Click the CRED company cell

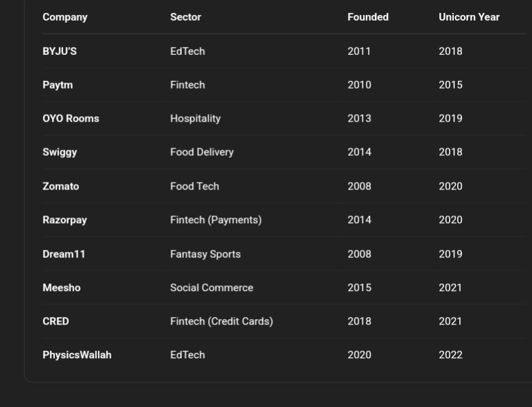pos(56,321)
